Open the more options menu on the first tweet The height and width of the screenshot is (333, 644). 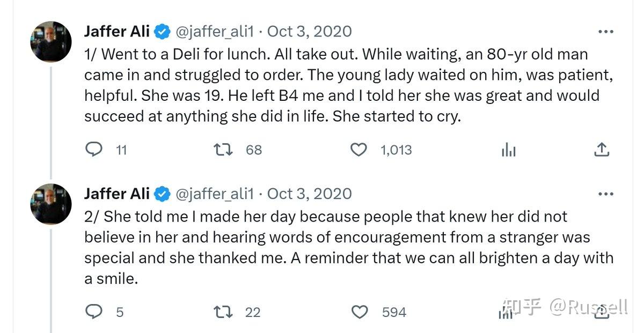[606, 31]
